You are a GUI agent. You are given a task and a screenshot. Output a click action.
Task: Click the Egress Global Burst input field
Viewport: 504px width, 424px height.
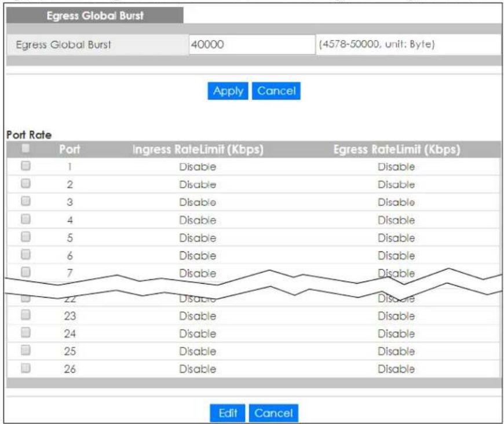(x=252, y=45)
